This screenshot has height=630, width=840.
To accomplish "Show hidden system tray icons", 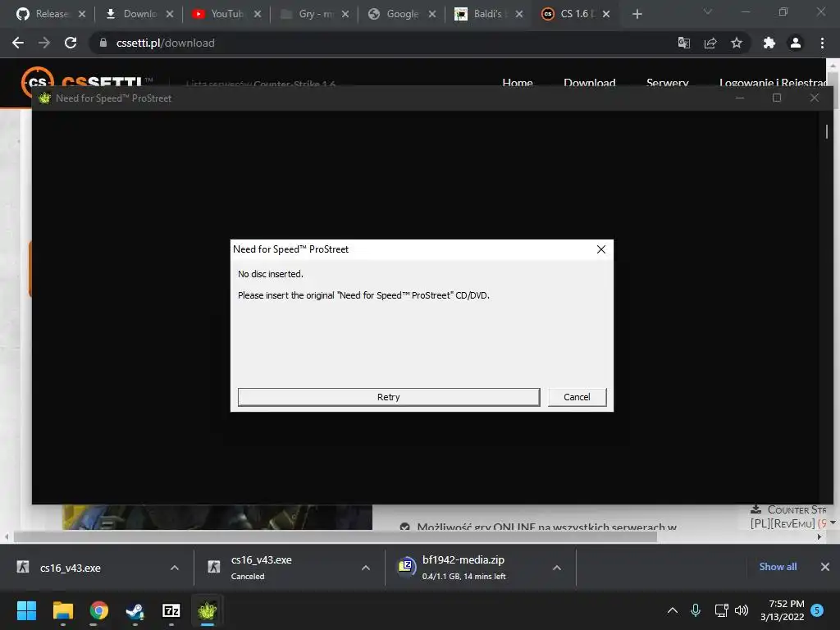I will tap(673, 610).
